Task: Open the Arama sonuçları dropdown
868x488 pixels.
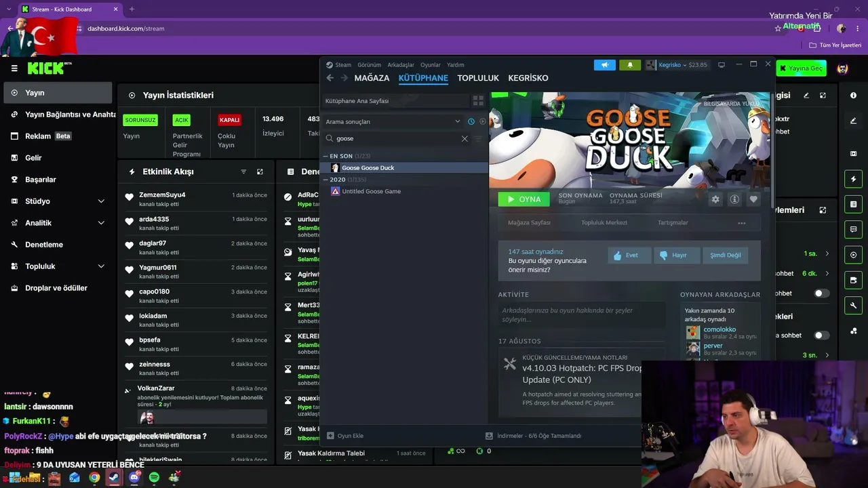Action: [x=393, y=121]
